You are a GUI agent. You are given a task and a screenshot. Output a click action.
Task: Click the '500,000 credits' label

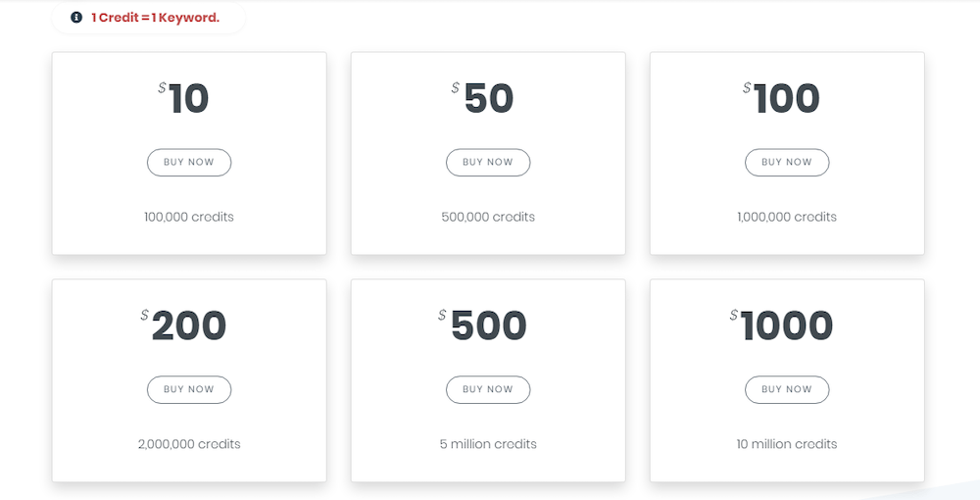tap(488, 217)
